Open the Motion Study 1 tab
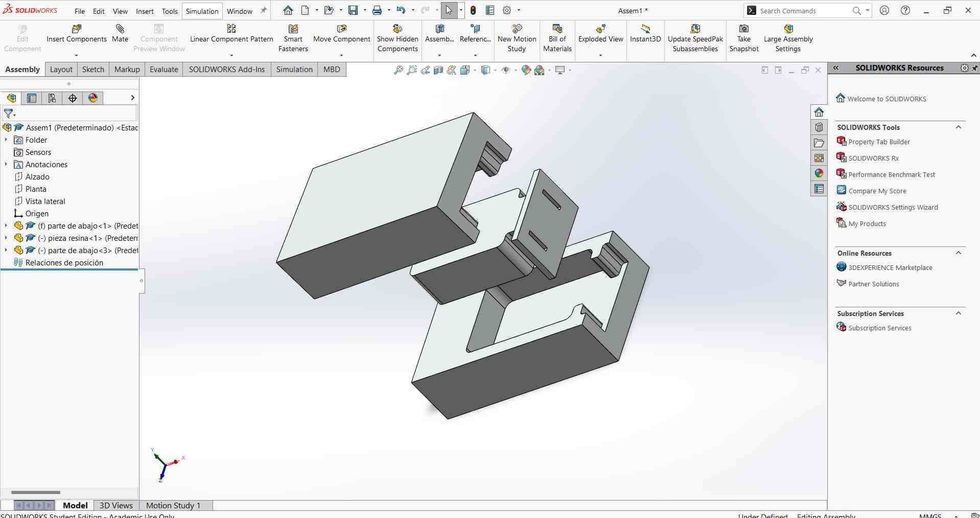 pyautogui.click(x=173, y=505)
